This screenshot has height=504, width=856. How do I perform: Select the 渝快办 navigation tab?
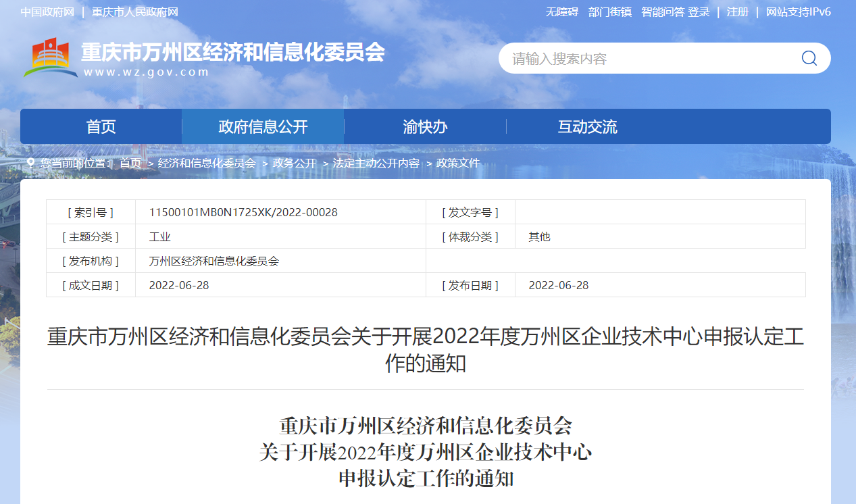(425, 126)
